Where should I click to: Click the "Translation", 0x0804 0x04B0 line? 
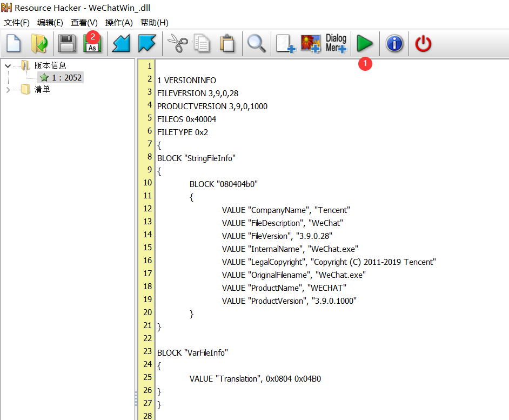point(255,379)
